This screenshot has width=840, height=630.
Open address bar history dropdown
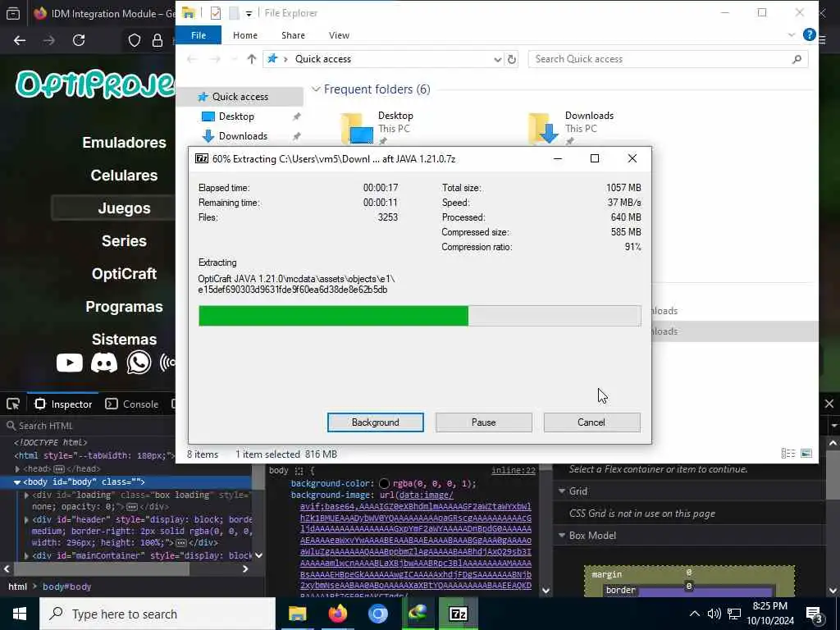(x=497, y=59)
